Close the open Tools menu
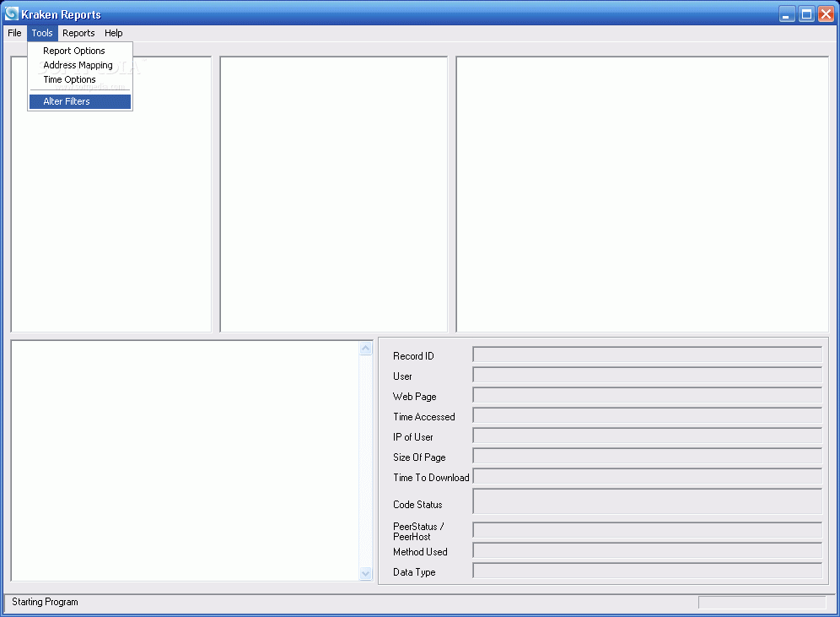This screenshot has height=617, width=840. tap(42, 33)
